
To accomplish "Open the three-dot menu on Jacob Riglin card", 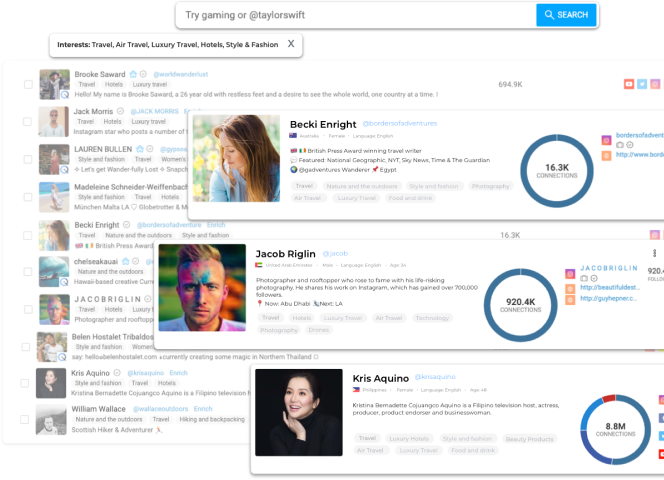I will [655, 253].
